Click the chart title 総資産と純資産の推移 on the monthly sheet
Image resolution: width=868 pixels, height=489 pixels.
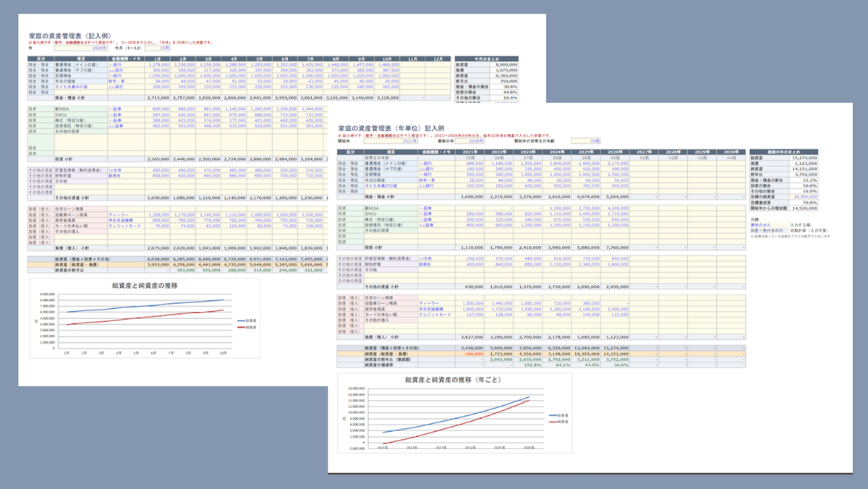143,286
